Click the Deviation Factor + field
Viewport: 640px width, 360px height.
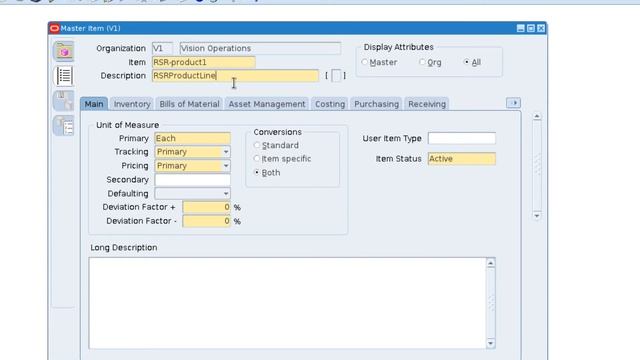(207, 207)
